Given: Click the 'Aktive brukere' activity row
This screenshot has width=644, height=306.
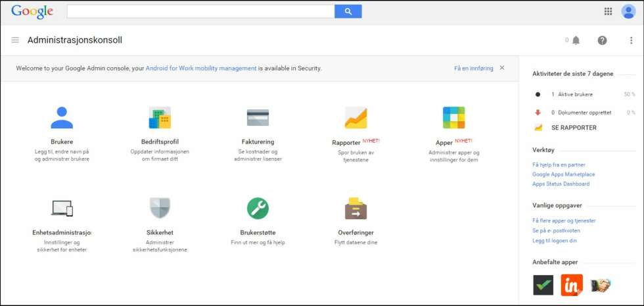Looking at the screenshot, I should click(584, 94).
